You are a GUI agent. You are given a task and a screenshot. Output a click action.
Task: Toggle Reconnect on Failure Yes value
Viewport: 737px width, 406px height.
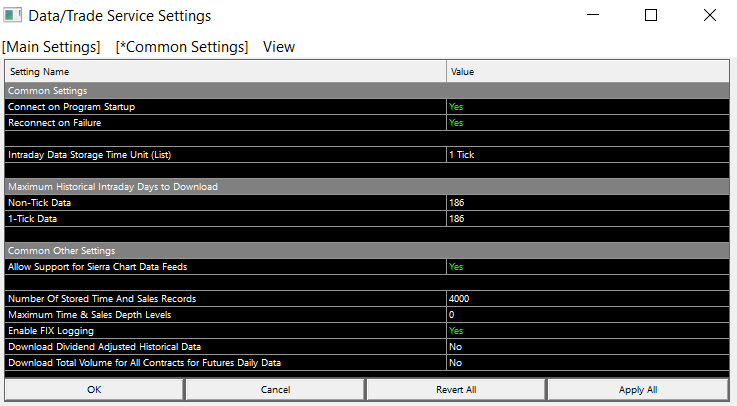click(x=588, y=122)
